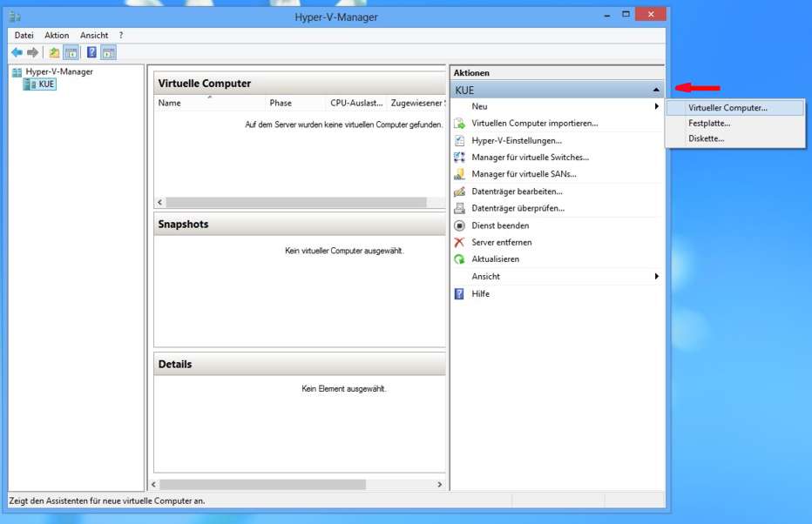Screen dimensions: 812x524
Task: Open Hyper-V-Einstellungen...
Action: click(517, 141)
